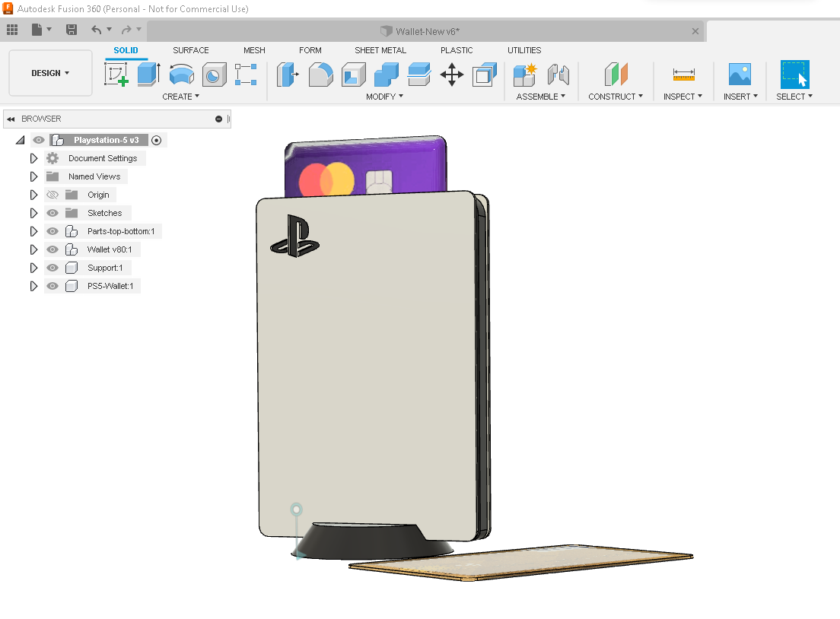Viewport: 840px width, 619px height.
Task: Select the SOLID tab
Action: pos(126,50)
